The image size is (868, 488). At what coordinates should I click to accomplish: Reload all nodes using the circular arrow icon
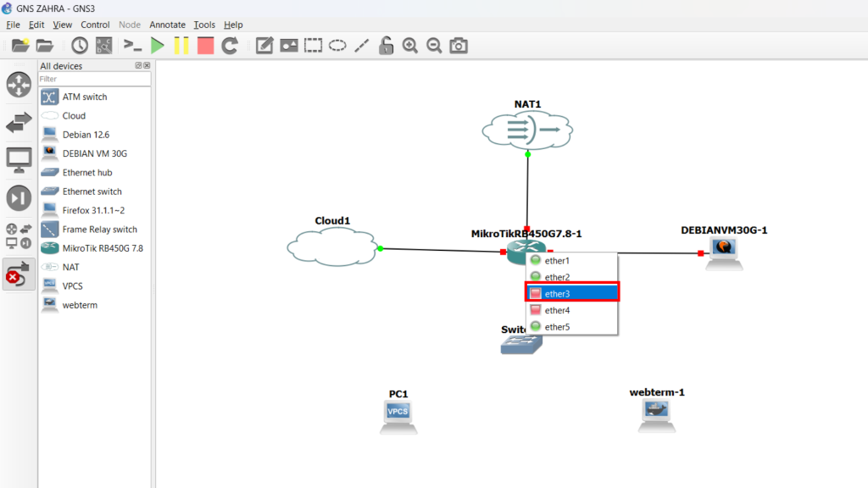coord(230,46)
